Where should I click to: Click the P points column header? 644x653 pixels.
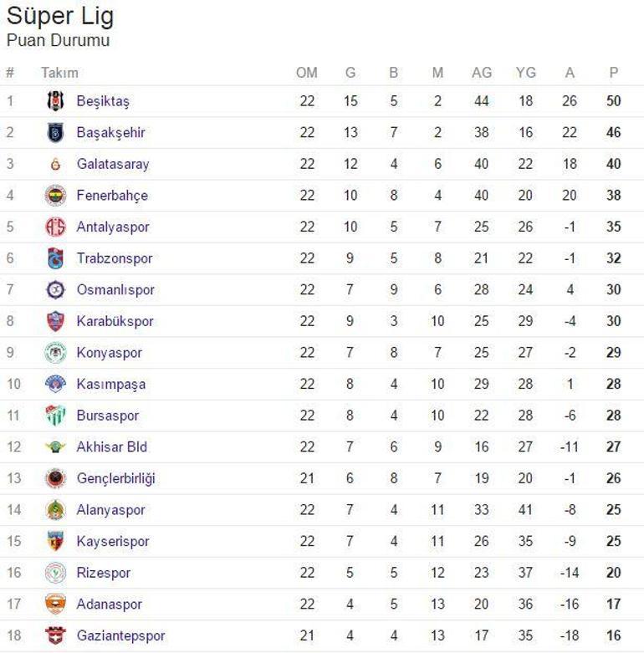(613, 73)
